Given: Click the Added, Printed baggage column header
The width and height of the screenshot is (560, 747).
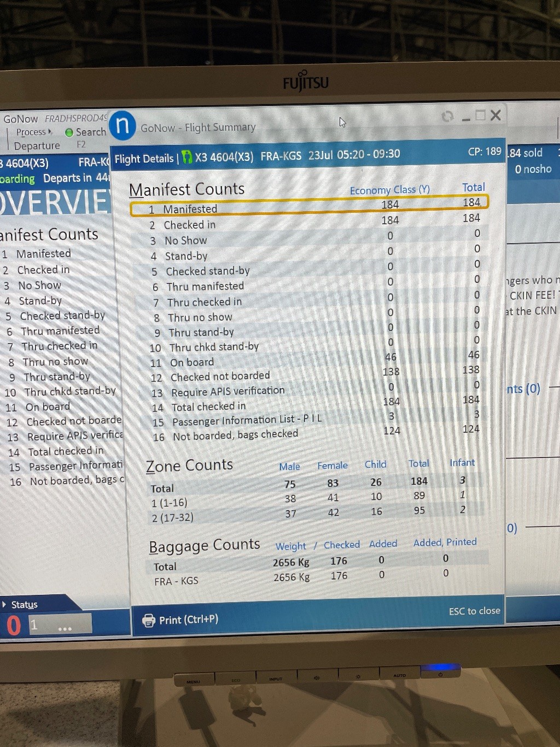Looking at the screenshot, I should click(x=445, y=542).
